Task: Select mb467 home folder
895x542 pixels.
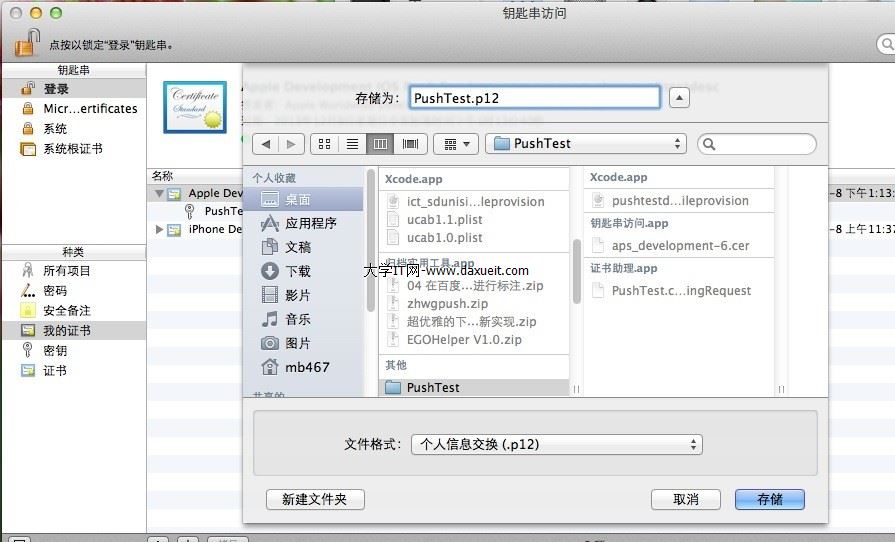Action: 303,367
